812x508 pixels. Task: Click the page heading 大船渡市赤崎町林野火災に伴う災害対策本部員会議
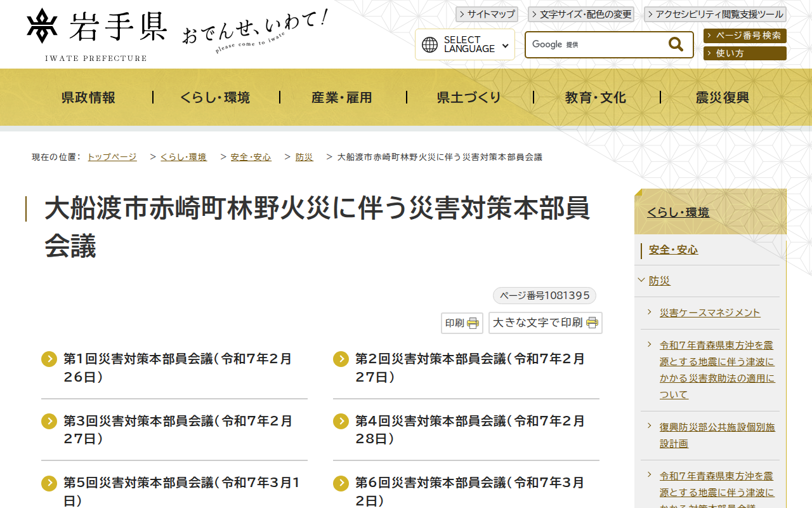(x=317, y=227)
